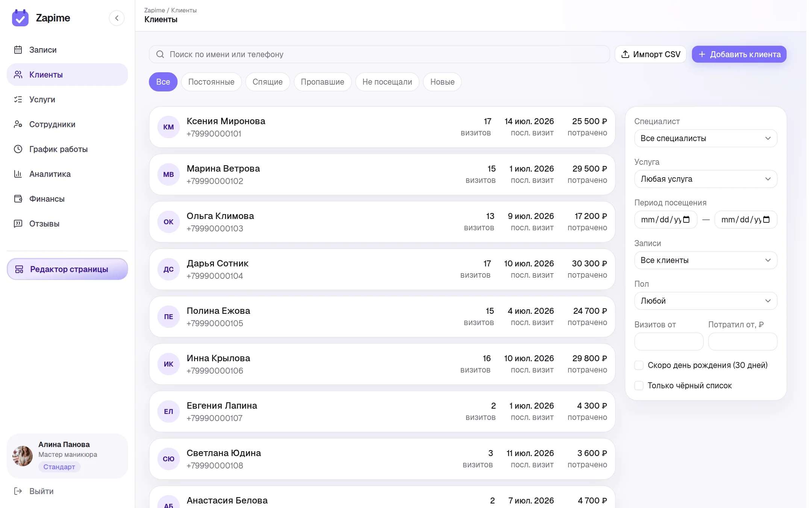
Task: Open the Редактор страницы button
Action: coord(67,269)
